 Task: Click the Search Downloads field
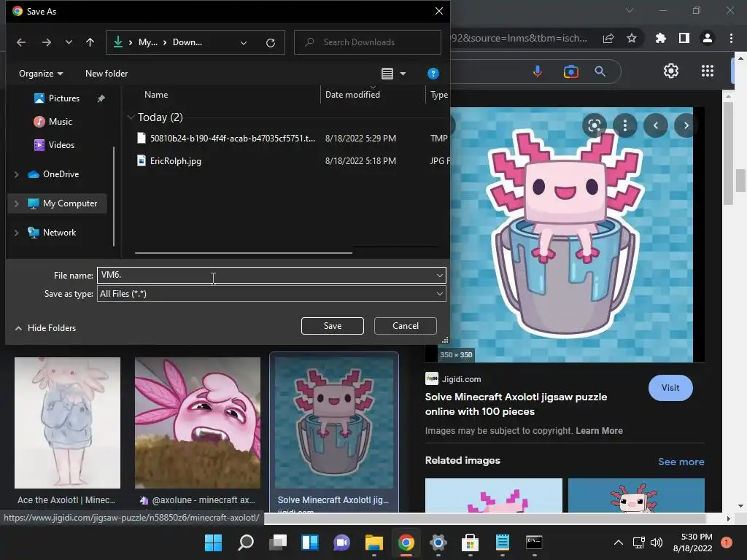[x=368, y=42]
